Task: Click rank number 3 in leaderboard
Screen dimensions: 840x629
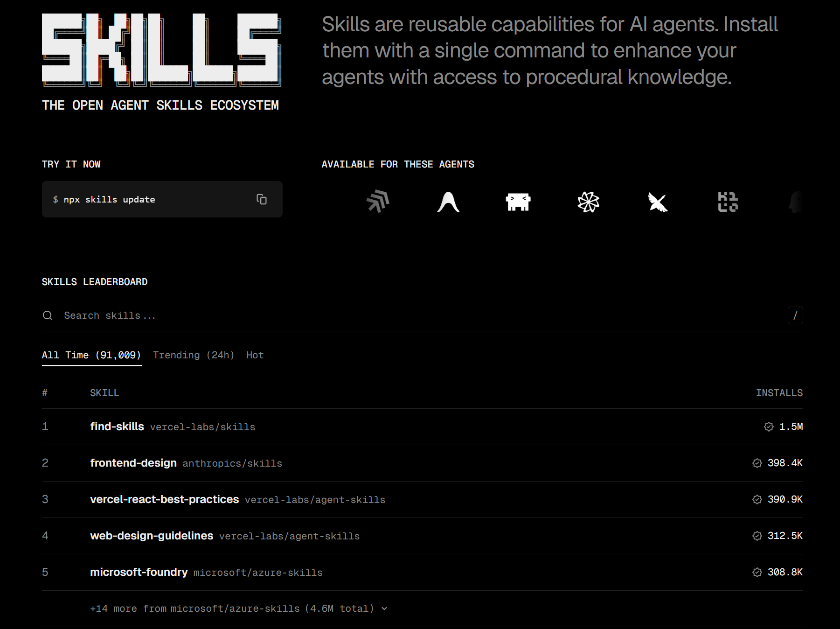Action: point(45,499)
